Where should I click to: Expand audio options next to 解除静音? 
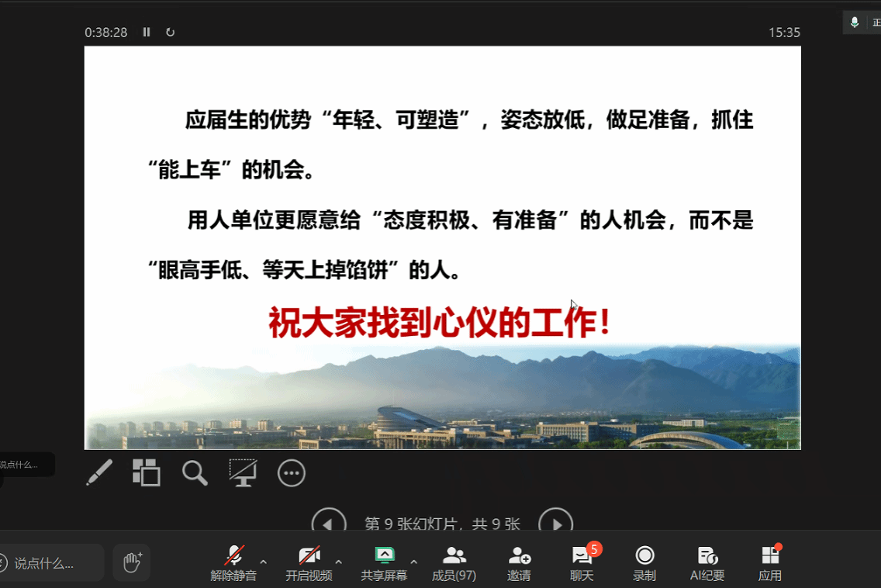[x=263, y=561]
